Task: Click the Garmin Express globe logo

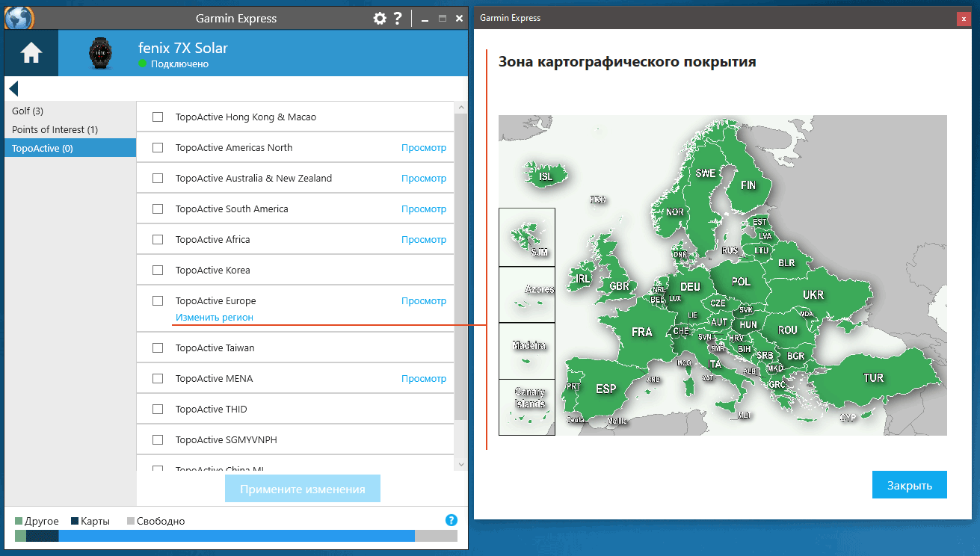Action: (19, 18)
